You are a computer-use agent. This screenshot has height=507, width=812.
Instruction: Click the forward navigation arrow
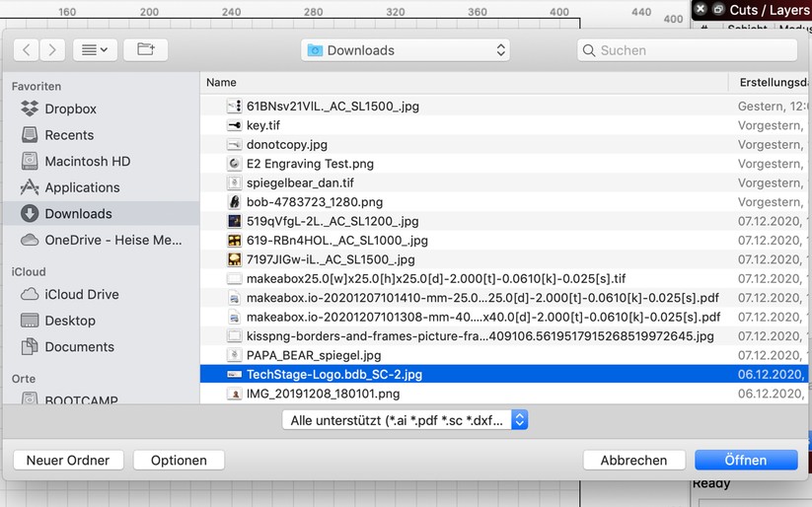pos(51,49)
